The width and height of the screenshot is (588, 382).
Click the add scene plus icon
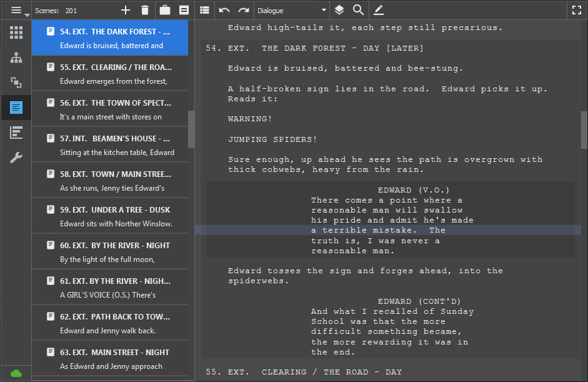coord(126,10)
